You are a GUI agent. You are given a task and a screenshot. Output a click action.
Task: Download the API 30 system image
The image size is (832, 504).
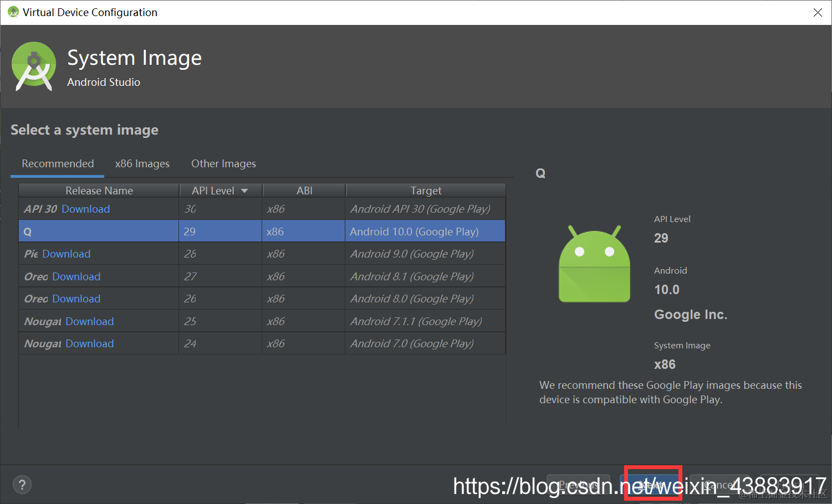click(86, 209)
